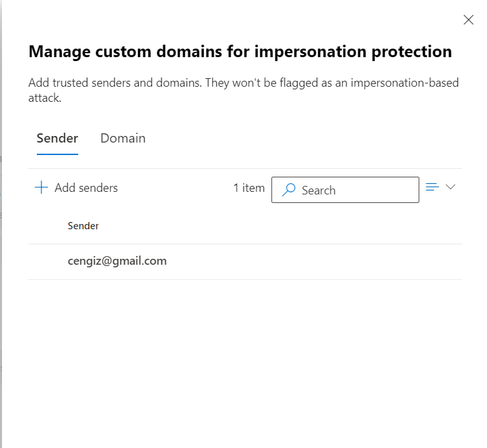Viewport: 487px width, 448px height.
Task: Click the selection area left of cengiz@gmail.com
Action: pyautogui.click(x=47, y=261)
